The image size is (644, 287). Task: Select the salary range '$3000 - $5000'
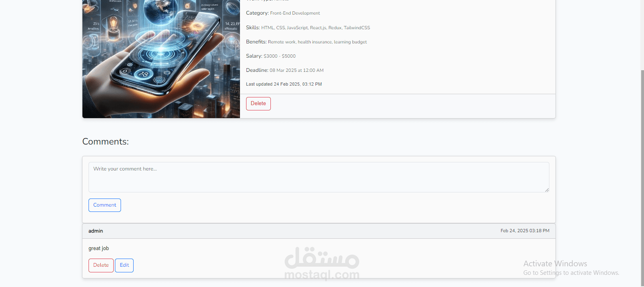click(x=279, y=56)
